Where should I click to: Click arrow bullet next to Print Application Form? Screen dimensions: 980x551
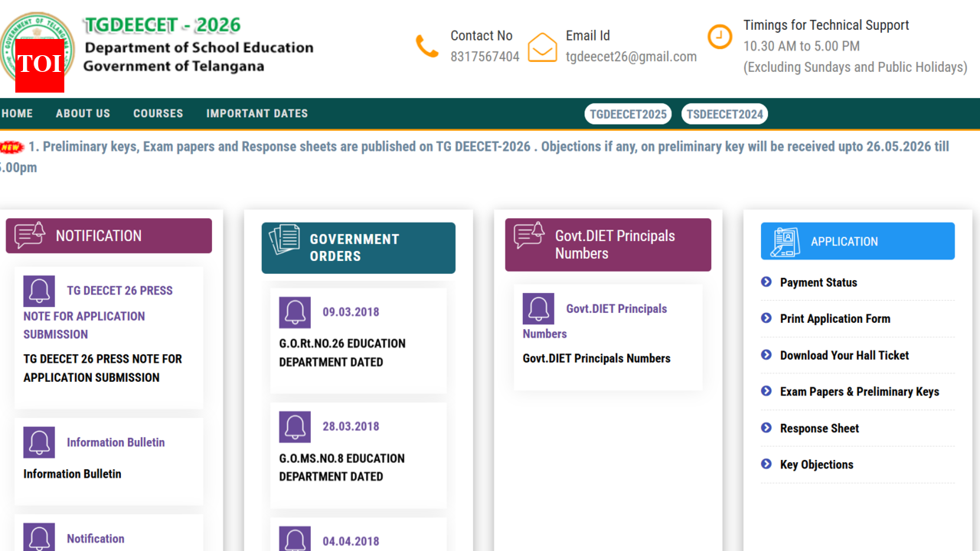pos(766,318)
